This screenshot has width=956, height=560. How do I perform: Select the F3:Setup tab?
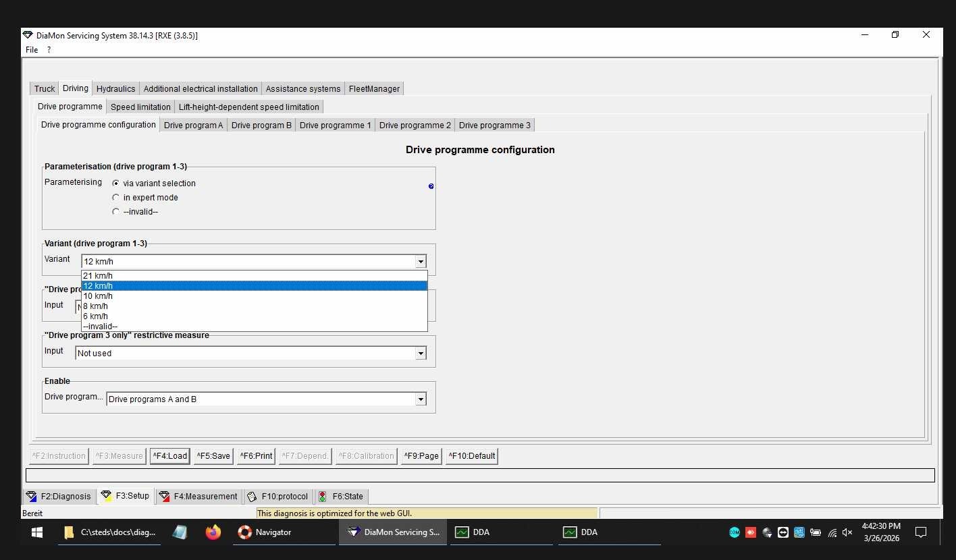125,495
